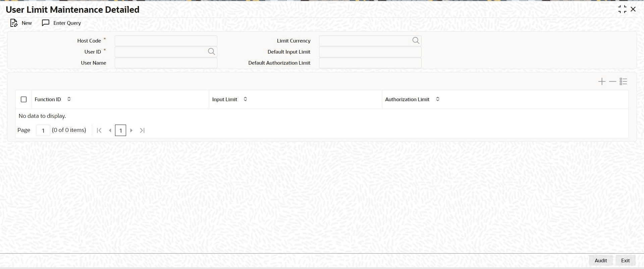
Task: Click the Default Authorization Limit label
Action: pos(279,63)
